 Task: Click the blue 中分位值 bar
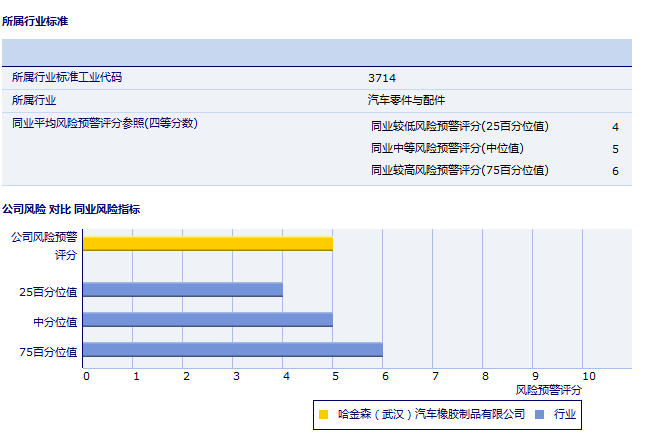(207, 320)
